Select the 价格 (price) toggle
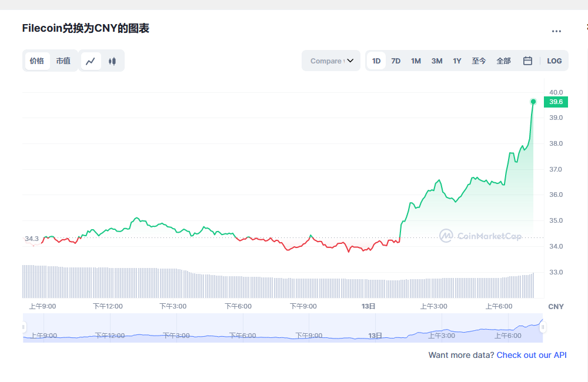 click(37, 61)
